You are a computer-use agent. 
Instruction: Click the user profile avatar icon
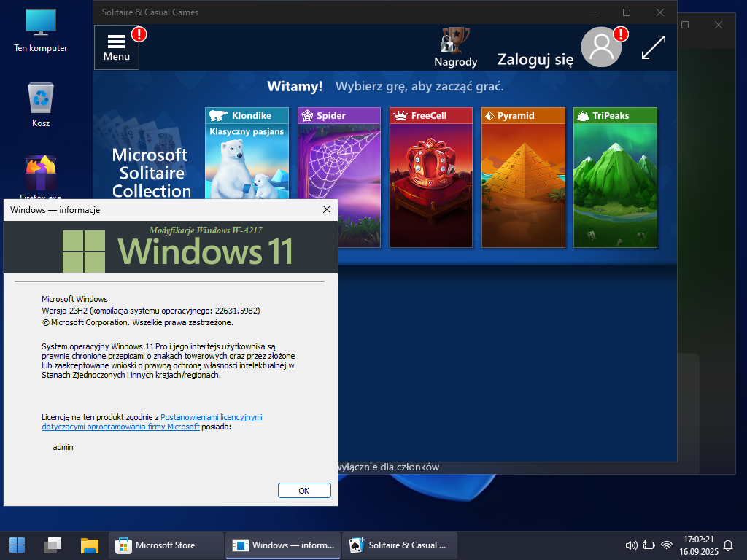pyautogui.click(x=601, y=47)
